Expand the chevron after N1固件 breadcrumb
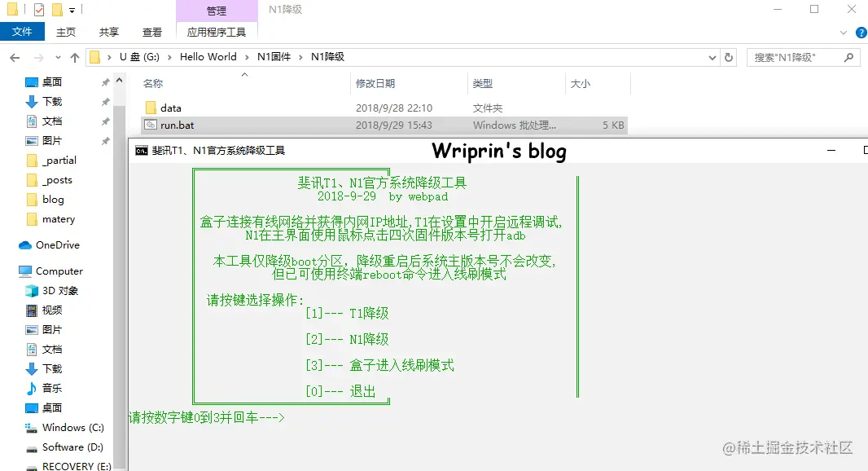 pos(300,57)
